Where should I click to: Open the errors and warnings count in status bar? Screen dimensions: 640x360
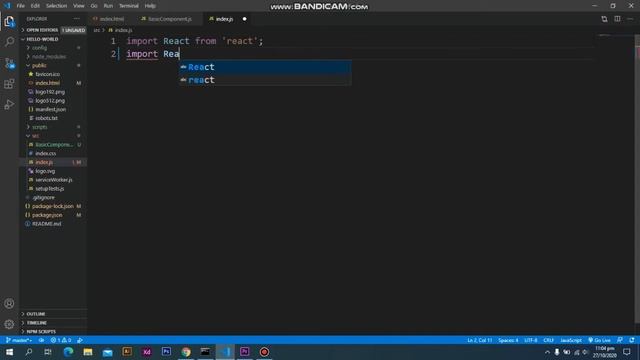(61, 340)
